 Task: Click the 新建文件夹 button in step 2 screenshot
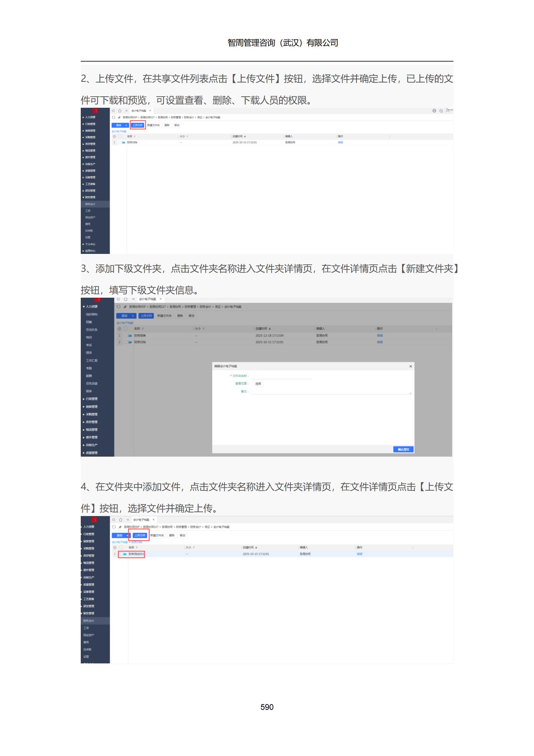point(153,125)
